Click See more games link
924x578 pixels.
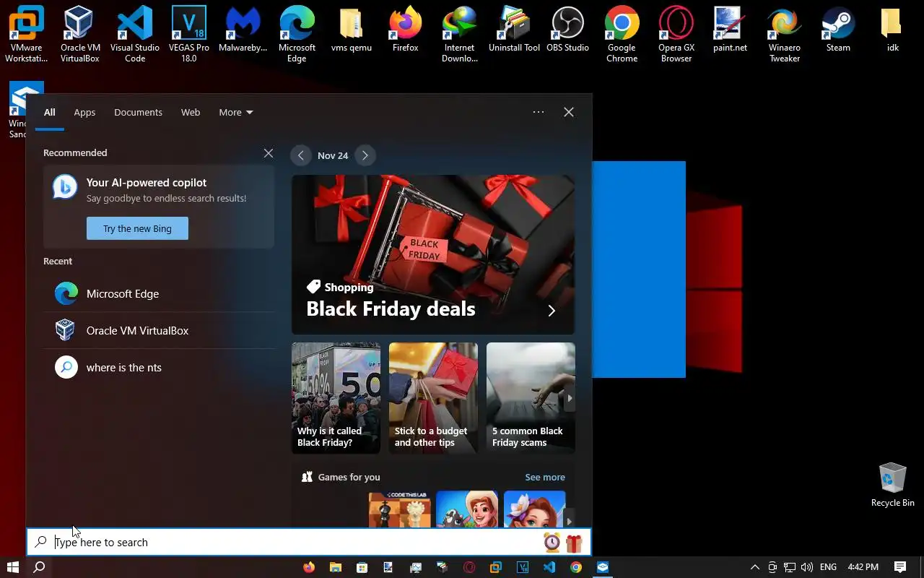(545, 477)
